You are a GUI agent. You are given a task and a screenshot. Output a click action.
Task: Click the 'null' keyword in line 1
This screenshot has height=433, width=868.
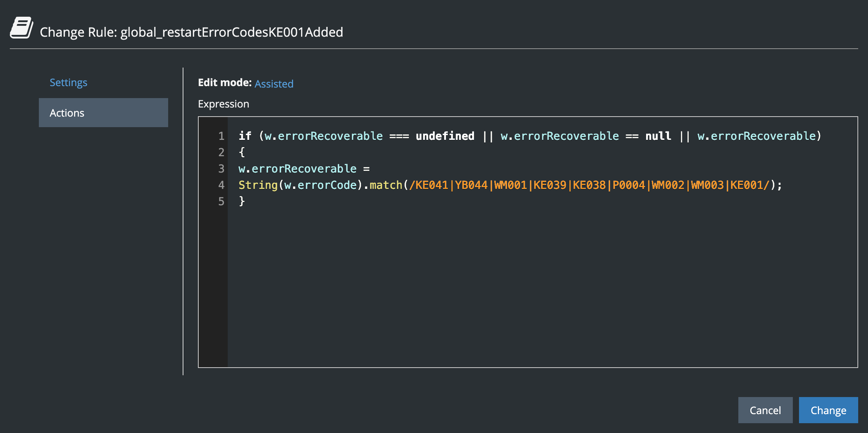tap(658, 136)
